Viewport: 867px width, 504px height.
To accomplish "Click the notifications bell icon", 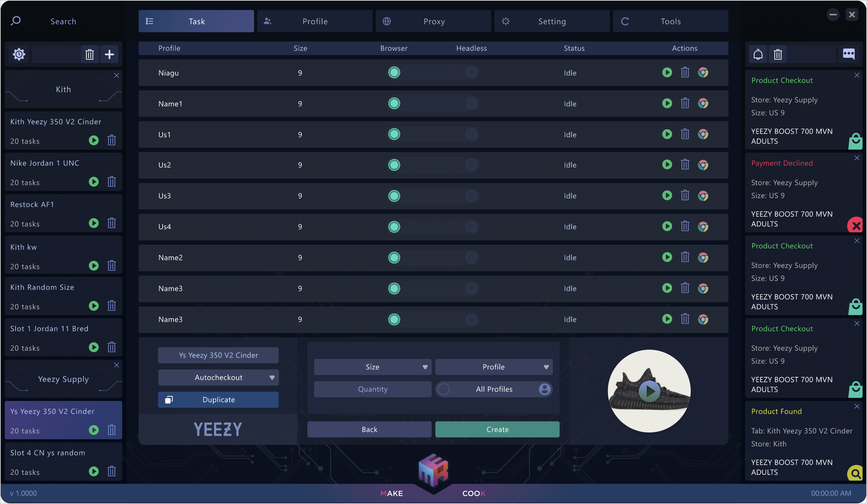I will 758,54.
